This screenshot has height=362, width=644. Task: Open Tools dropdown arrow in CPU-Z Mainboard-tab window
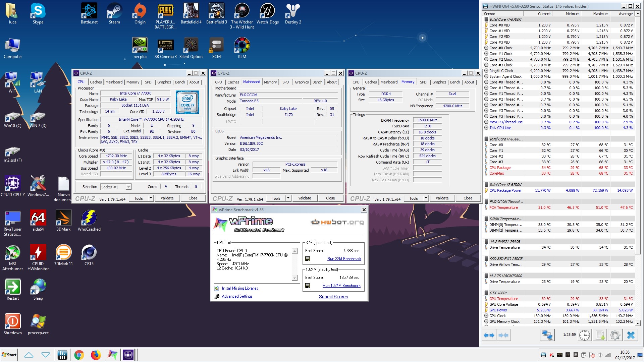coord(288,198)
